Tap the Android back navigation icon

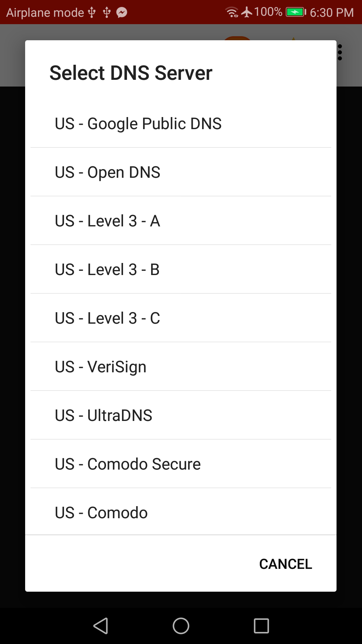coord(101,626)
